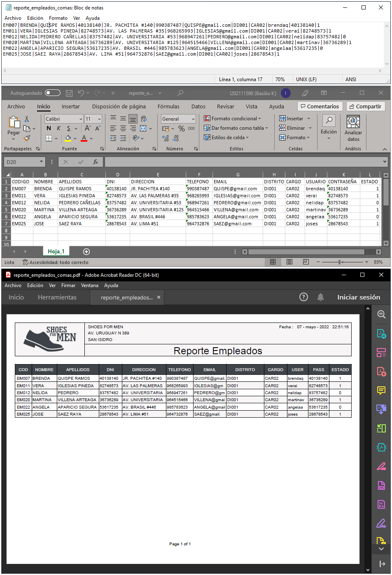
Task: Click the Acrobat notifications bell icon
Action: [321, 297]
